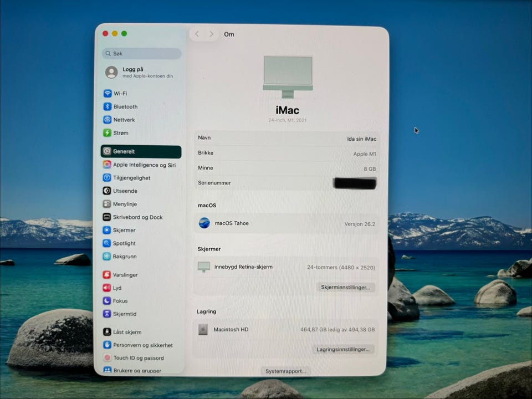Open Skjerminnstillinger display settings
Viewport: 532px width, 399px height.
[345, 288]
